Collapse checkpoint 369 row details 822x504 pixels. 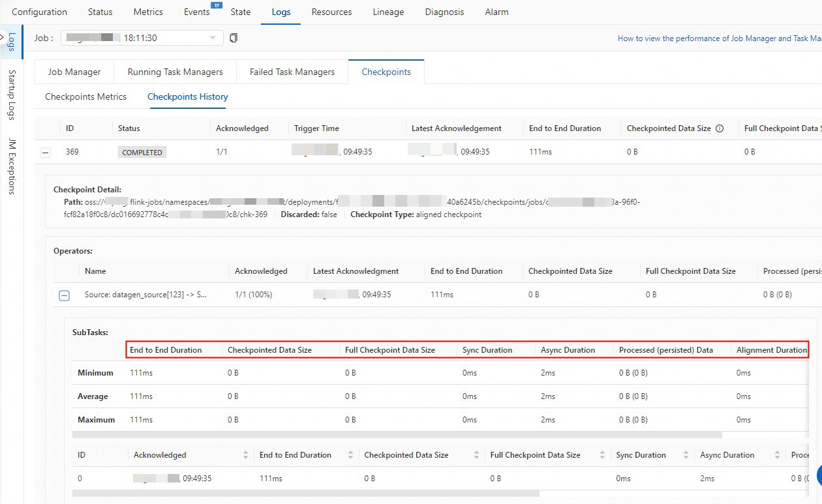click(x=45, y=153)
